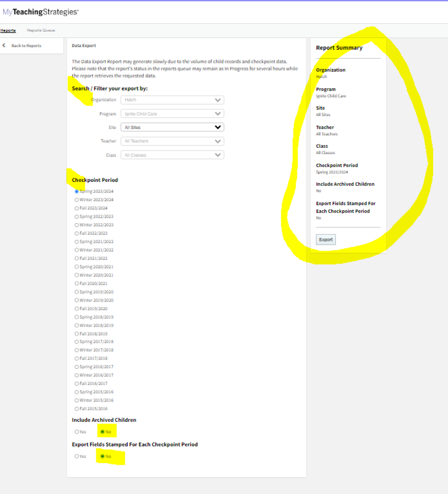Choose Yes for Export Fields Stamped
The width and height of the screenshot is (448, 494).
click(x=77, y=457)
